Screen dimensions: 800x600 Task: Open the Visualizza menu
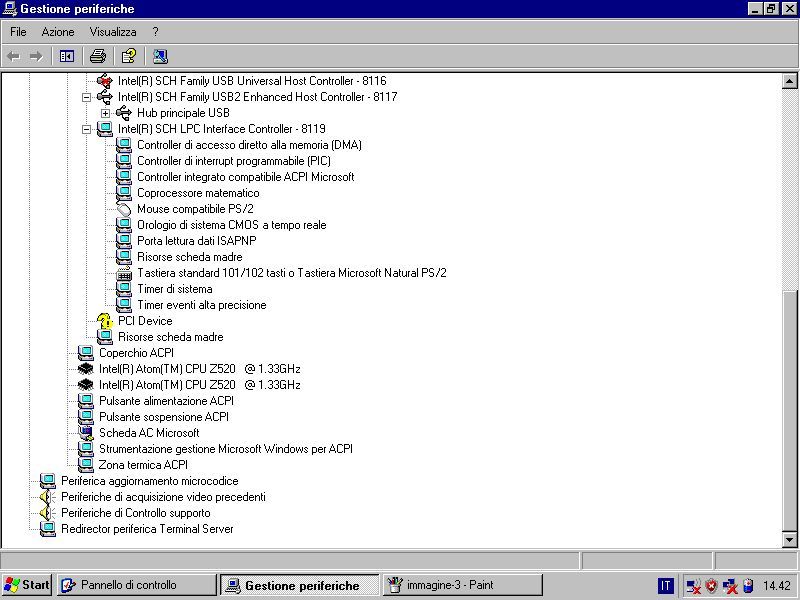113,32
